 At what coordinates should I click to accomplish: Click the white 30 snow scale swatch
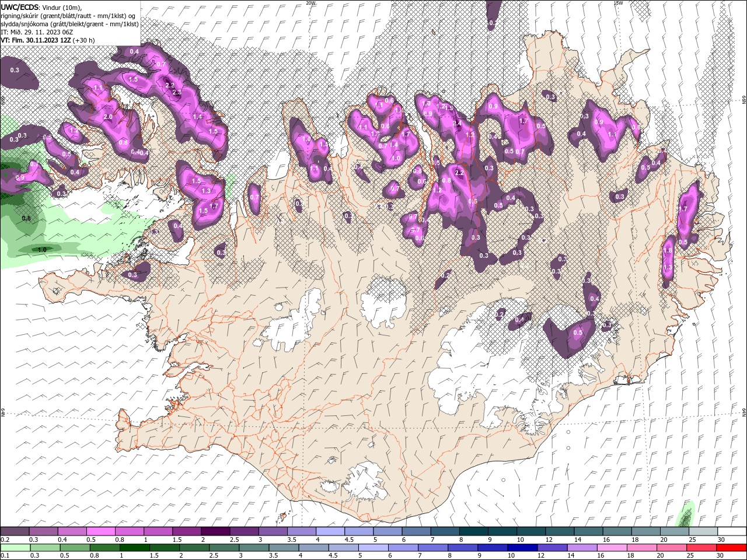(732, 531)
